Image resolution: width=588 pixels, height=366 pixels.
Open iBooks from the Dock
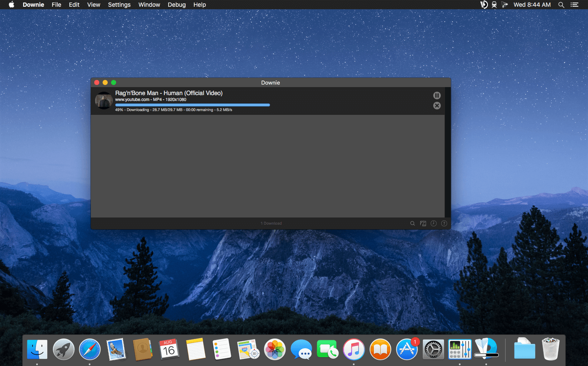(380, 349)
